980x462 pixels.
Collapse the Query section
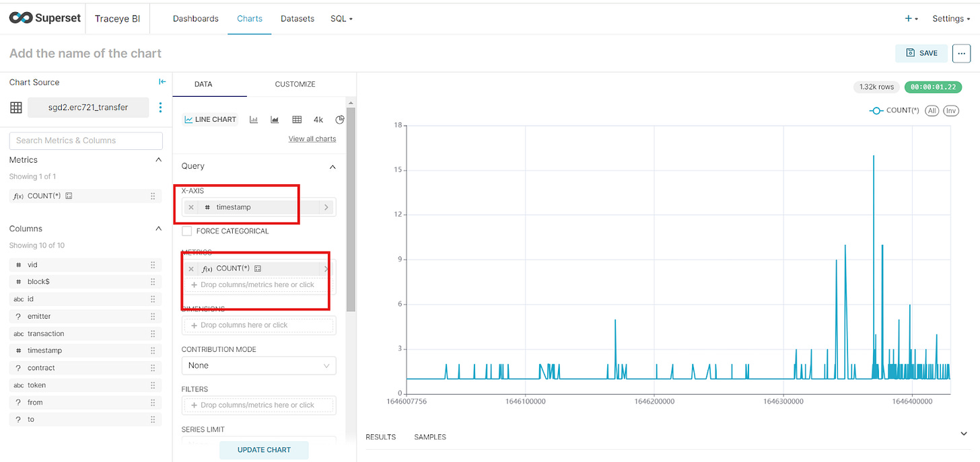(332, 166)
